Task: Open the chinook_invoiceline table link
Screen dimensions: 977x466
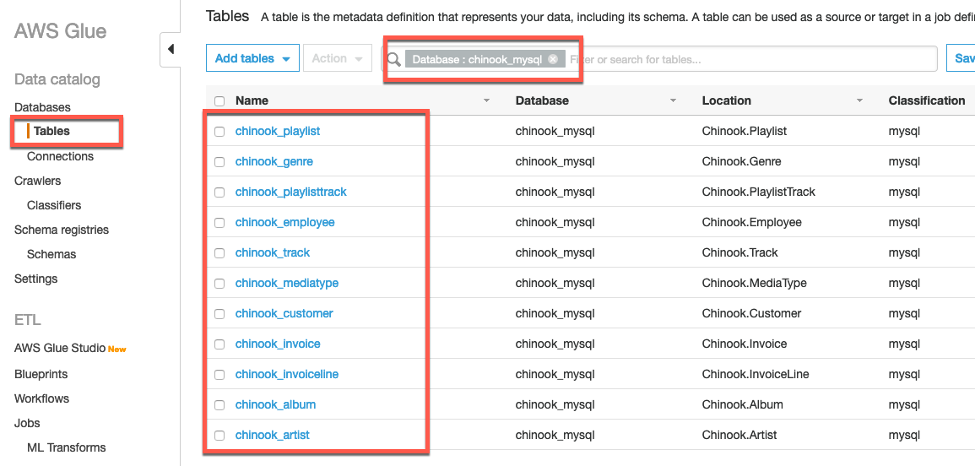Action: click(x=286, y=374)
